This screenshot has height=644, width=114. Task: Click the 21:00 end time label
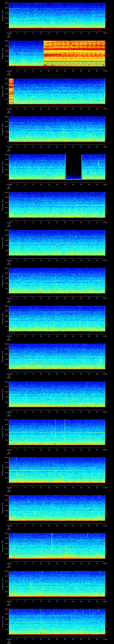tap(105, 260)
